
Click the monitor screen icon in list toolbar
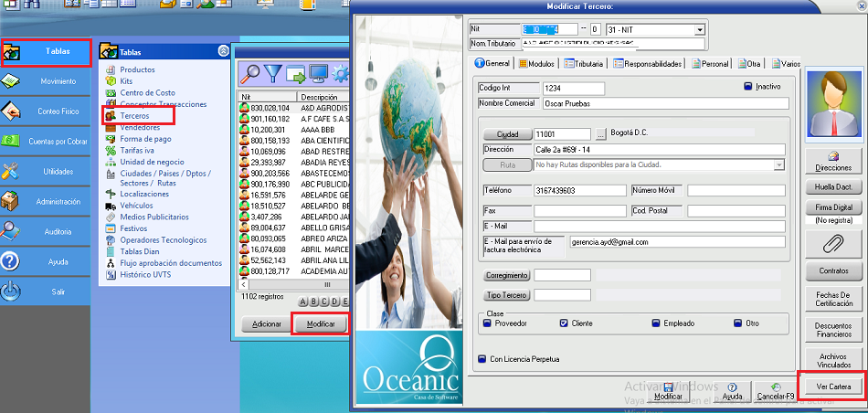(319, 72)
